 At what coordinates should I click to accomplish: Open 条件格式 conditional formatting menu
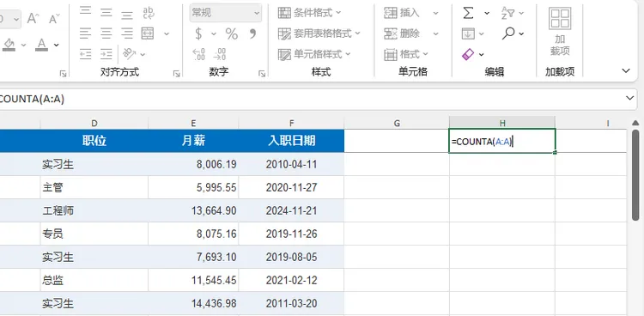(310, 13)
